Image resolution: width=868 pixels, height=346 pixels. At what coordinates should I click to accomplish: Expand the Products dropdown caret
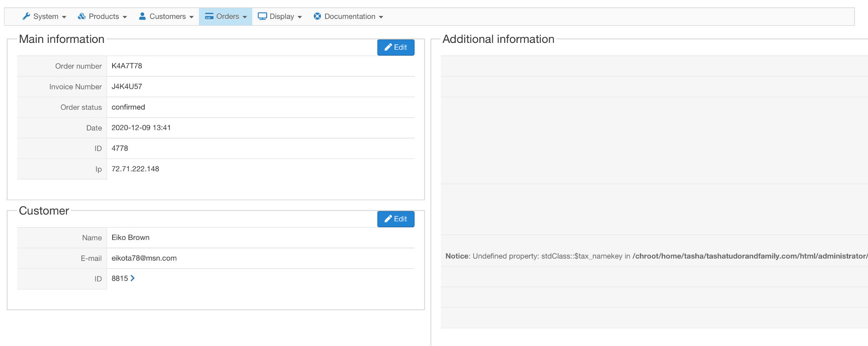125,17
